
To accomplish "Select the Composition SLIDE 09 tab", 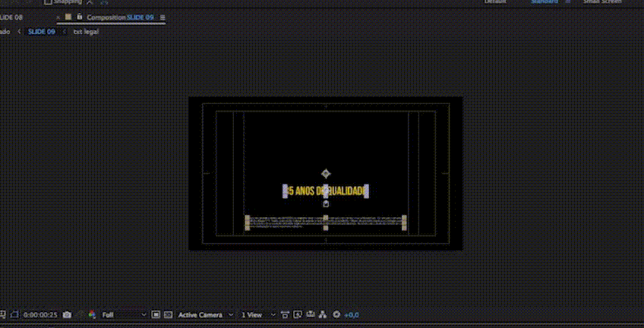I will click(122, 17).
